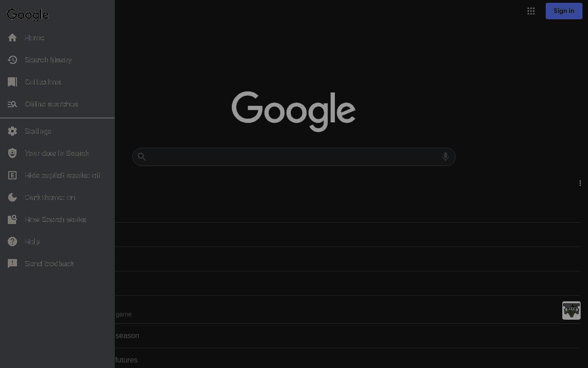Open the Settings gear icon
This screenshot has height=368, width=588.
[x=12, y=131]
